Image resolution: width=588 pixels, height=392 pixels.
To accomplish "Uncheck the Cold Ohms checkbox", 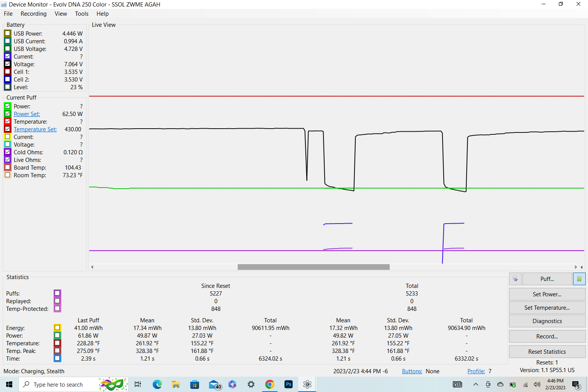I will [x=8, y=152].
